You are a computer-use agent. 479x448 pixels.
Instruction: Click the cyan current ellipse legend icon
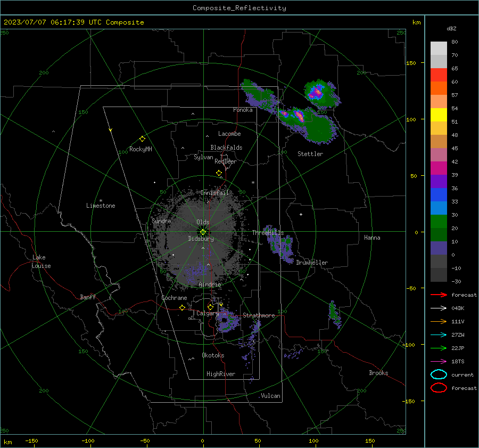tap(439, 374)
